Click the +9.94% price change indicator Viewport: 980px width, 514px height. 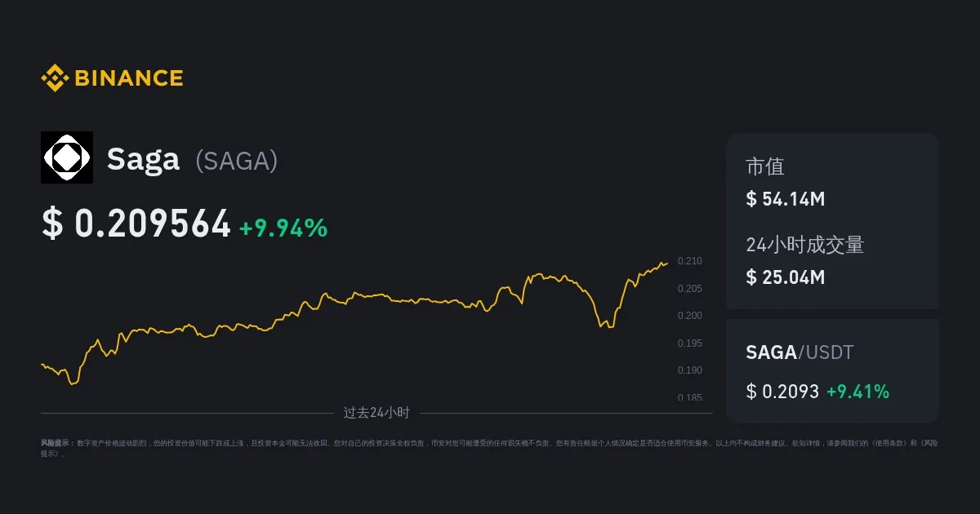283,228
